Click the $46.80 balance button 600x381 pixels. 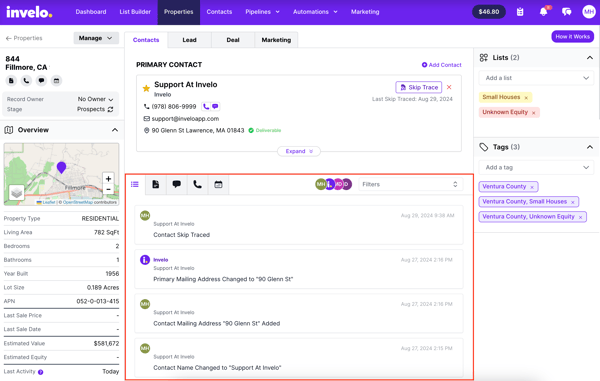[489, 12]
